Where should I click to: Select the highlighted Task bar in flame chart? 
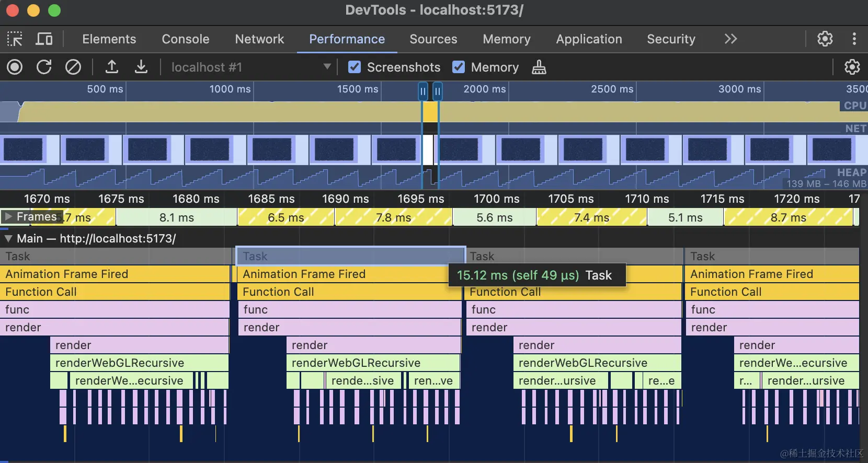350,256
